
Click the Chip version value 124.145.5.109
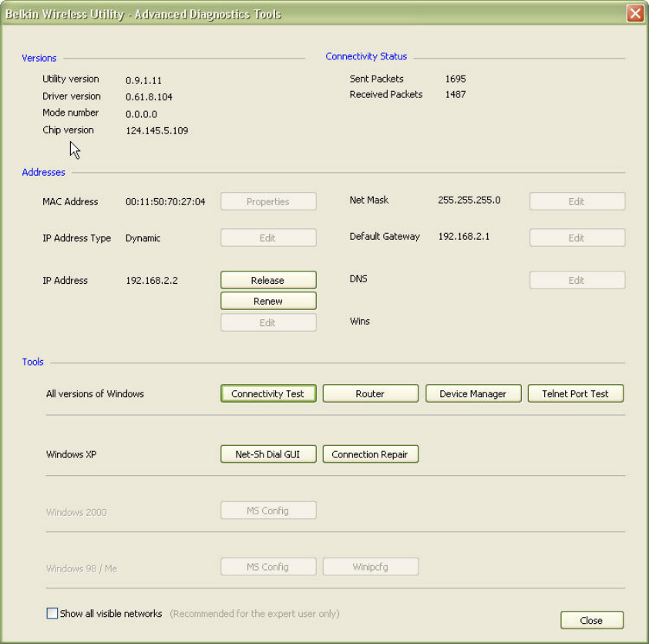(x=156, y=131)
